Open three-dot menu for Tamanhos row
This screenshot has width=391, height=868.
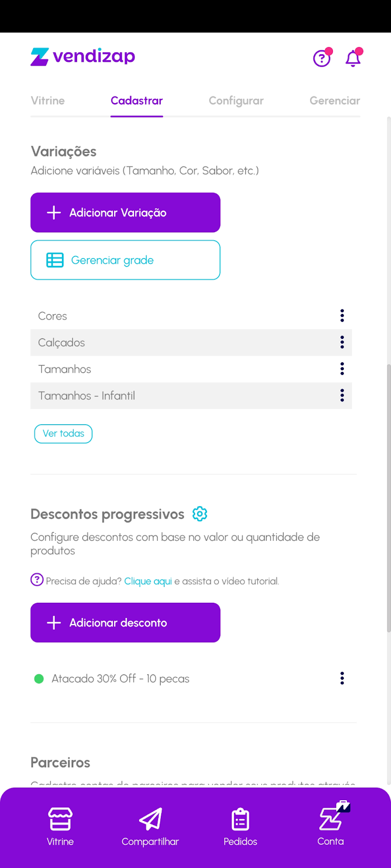coord(342,369)
